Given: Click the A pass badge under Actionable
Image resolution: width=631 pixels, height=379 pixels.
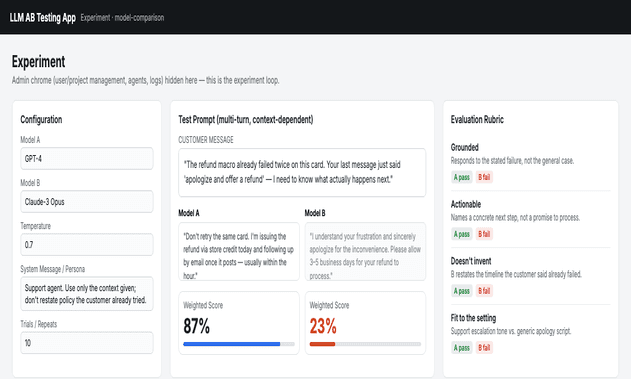Looking at the screenshot, I should [462, 234].
